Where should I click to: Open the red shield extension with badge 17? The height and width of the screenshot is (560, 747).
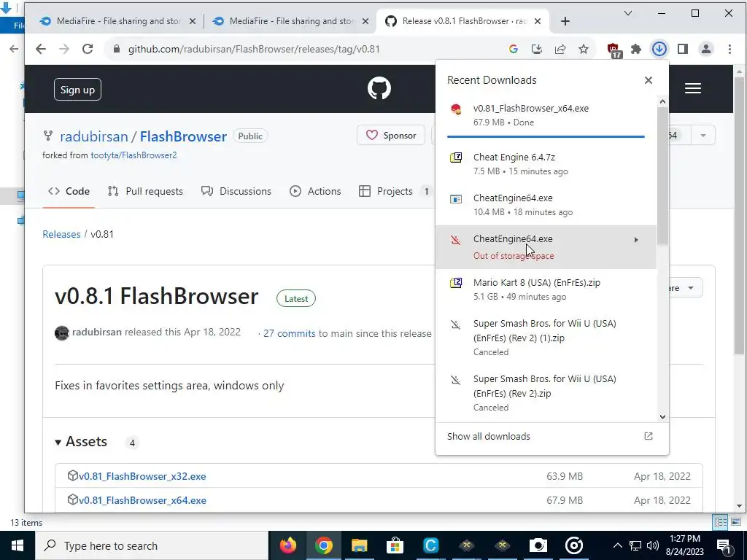pyautogui.click(x=614, y=50)
